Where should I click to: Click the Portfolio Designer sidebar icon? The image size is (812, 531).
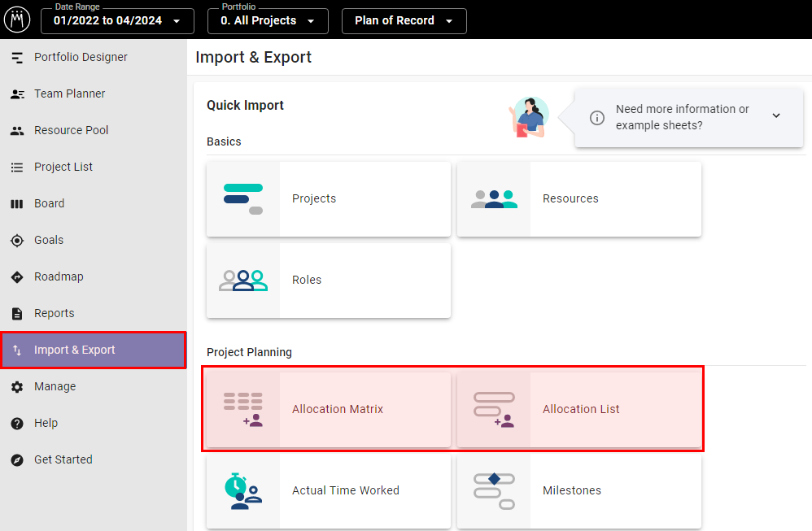click(17, 58)
